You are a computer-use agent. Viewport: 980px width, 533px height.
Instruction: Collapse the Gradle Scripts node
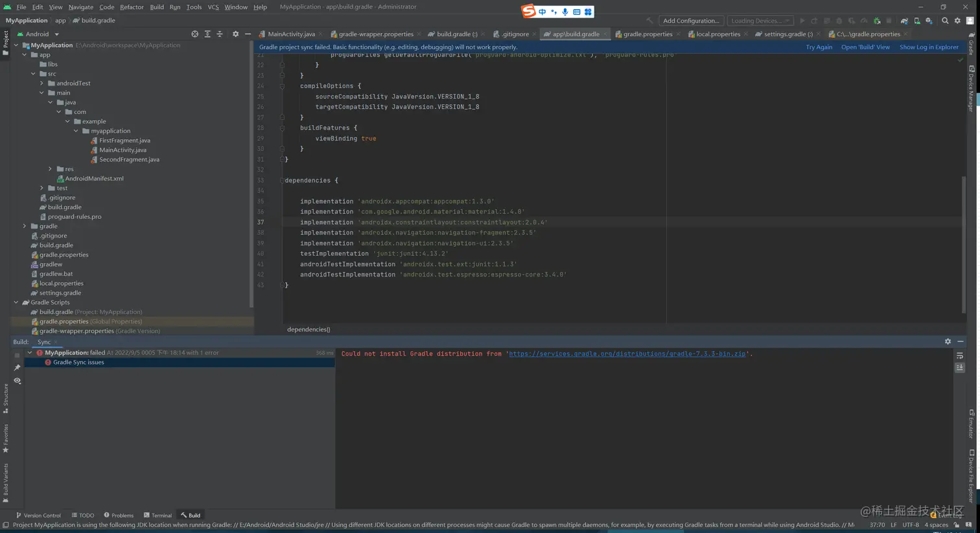pyautogui.click(x=16, y=302)
